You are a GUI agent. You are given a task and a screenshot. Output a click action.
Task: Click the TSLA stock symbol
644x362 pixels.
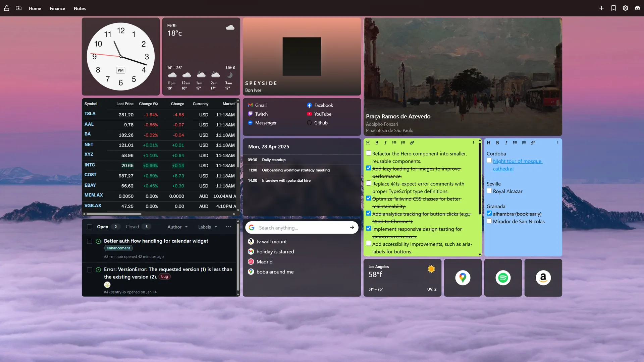(x=90, y=114)
